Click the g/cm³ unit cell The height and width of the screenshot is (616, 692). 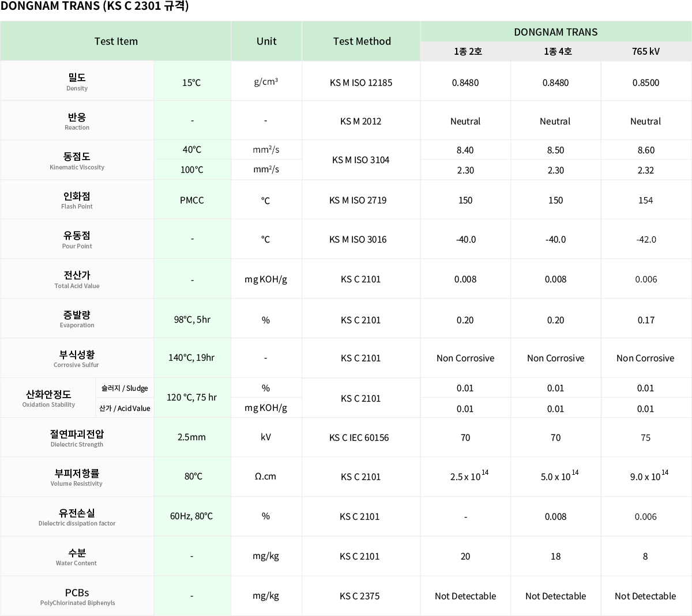click(266, 82)
